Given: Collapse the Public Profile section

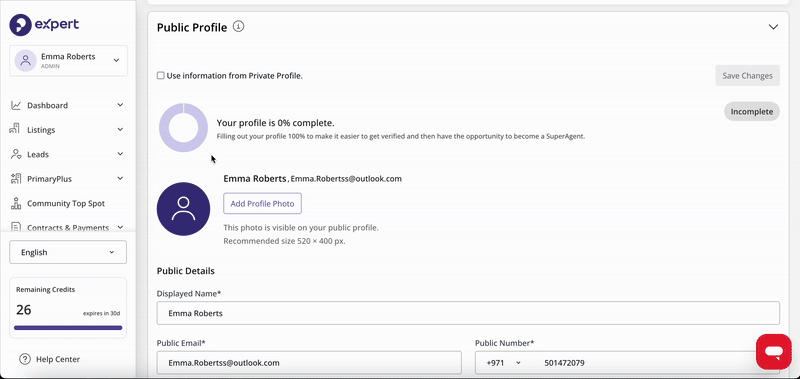Looking at the screenshot, I should pos(773,27).
